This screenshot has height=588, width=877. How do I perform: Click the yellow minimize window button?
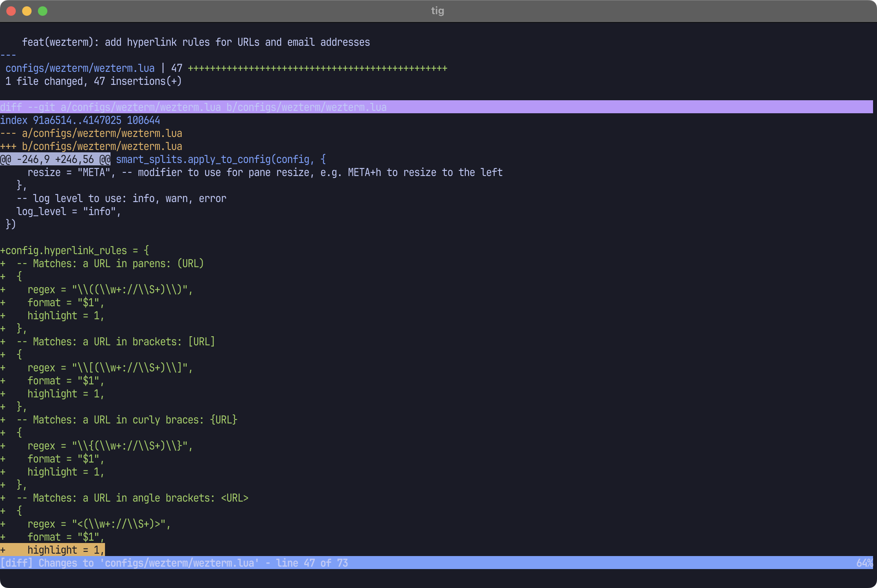[27, 11]
